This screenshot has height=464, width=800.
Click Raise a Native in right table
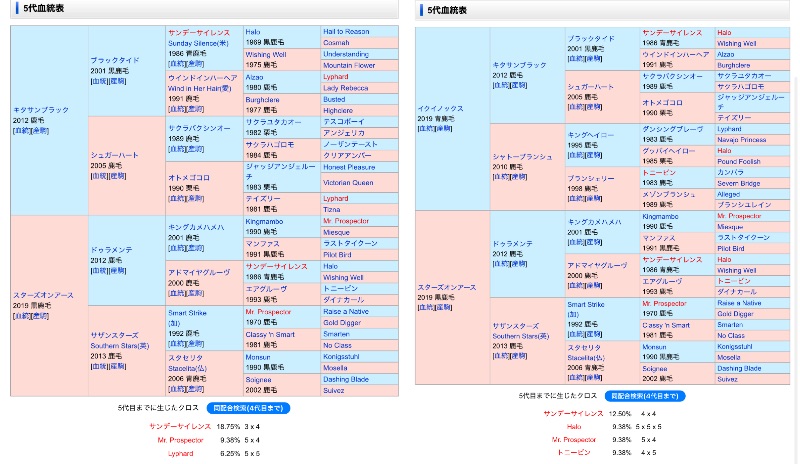pyautogui.click(x=738, y=303)
